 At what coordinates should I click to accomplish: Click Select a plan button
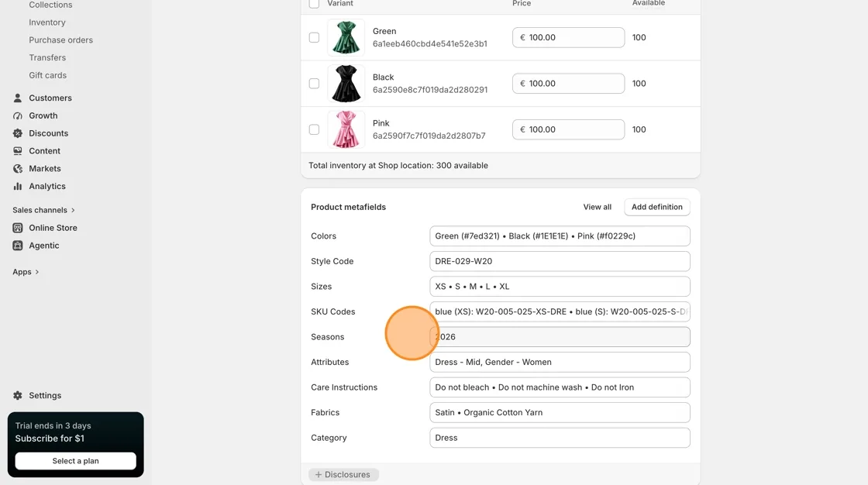tap(75, 461)
